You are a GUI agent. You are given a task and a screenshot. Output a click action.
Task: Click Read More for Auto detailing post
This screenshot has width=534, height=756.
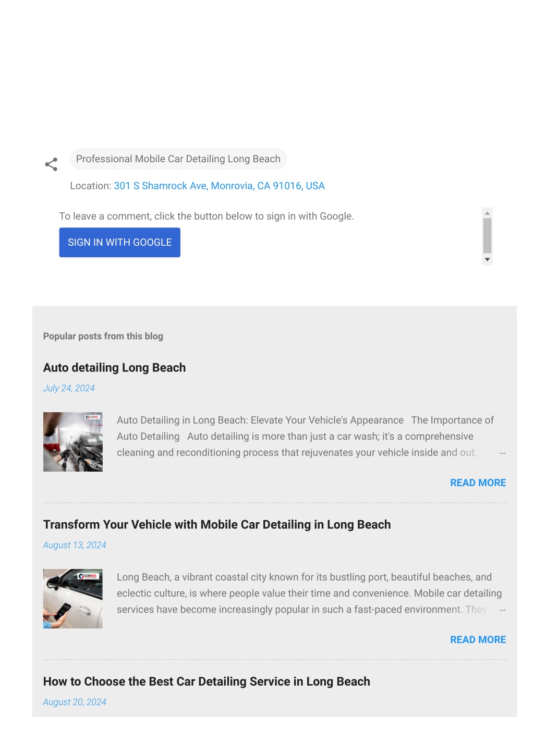(x=478, y=483)
